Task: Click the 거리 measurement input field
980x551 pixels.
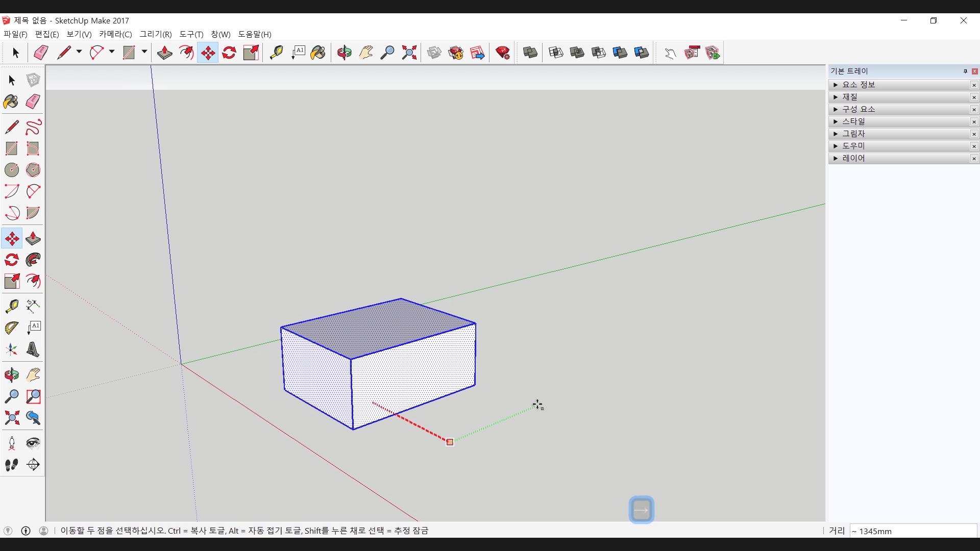Action: pyautogui.click(x=913, y=531)
